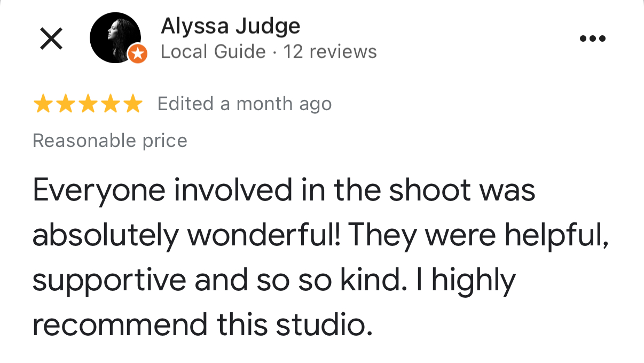
Task: Click the third yellow rating star
Action: [88, 104]
